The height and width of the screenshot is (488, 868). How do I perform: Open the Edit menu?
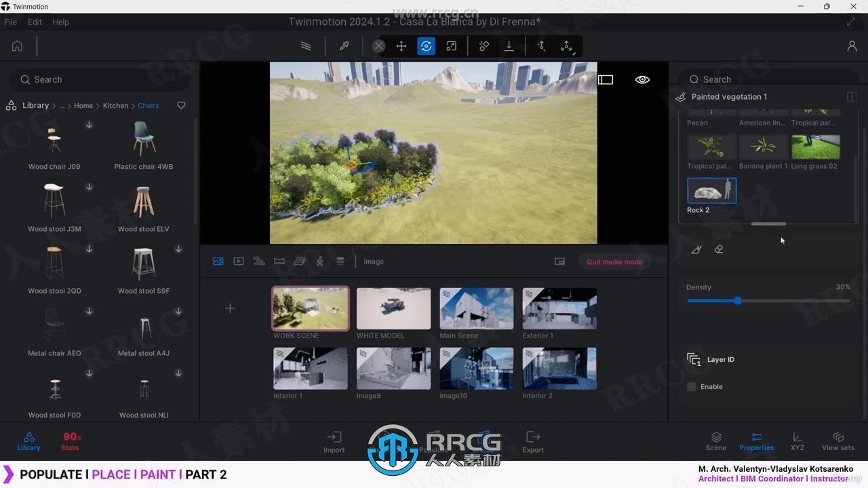click(x=35, y=22)
